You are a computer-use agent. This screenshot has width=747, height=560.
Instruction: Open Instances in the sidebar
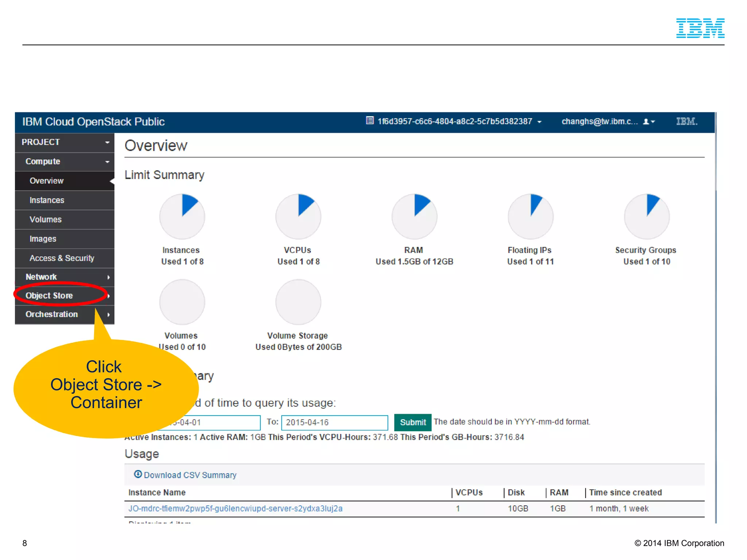click(x=65, y=200)
